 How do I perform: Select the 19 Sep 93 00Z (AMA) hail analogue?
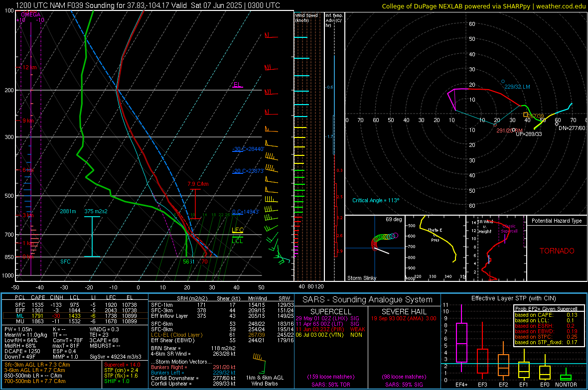404,318
